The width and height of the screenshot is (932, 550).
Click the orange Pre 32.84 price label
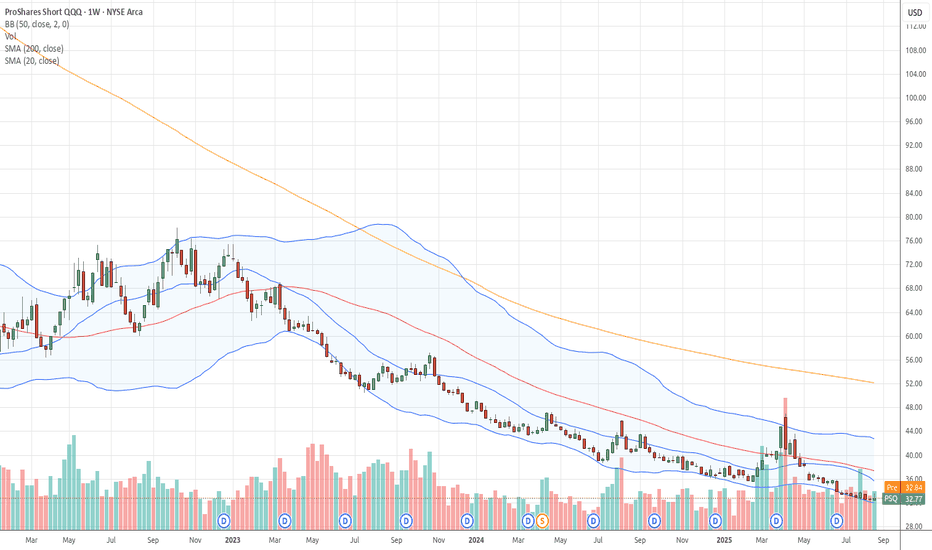(x=904, y=488)
